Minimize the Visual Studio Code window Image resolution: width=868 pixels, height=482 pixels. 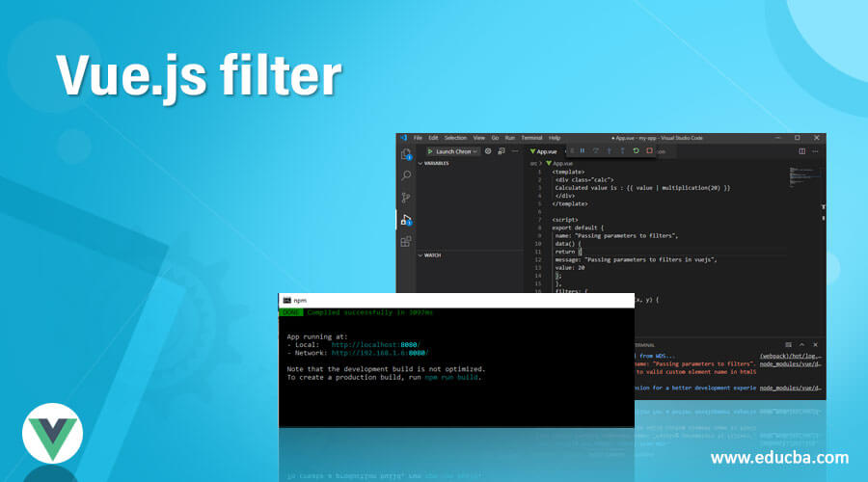coord(777,138)
